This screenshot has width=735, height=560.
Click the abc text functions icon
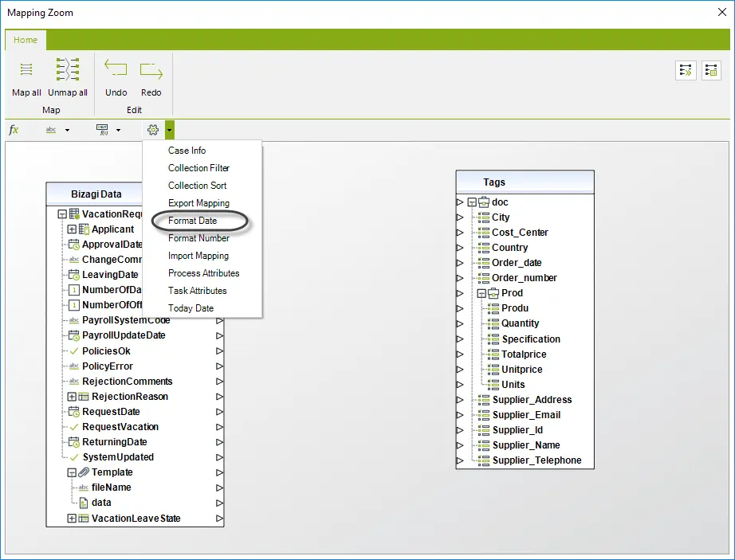(51, 130)
